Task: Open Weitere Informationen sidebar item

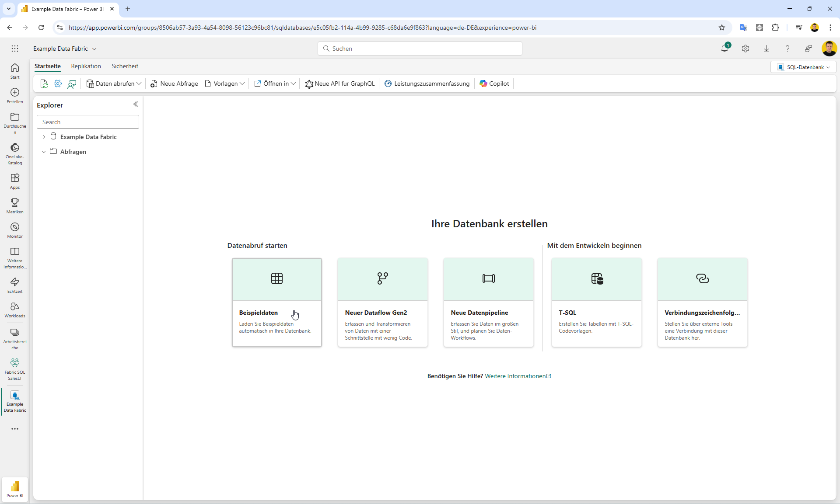Action: pos(15,258)
